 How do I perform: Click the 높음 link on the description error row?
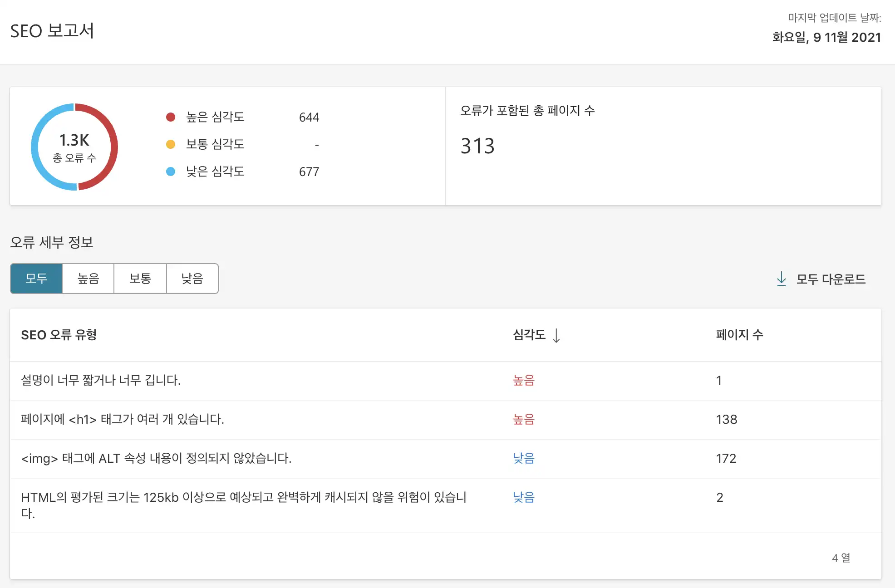(x=523, y=381)
